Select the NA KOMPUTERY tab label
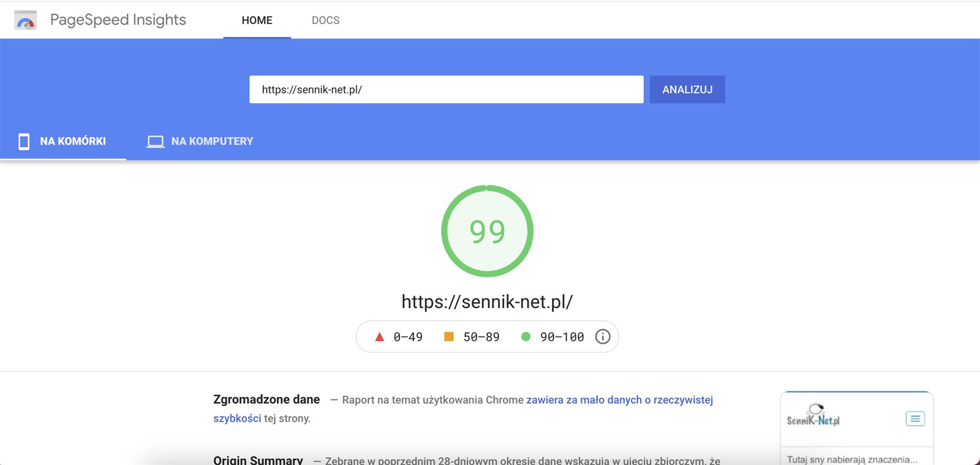 (212, 142)
